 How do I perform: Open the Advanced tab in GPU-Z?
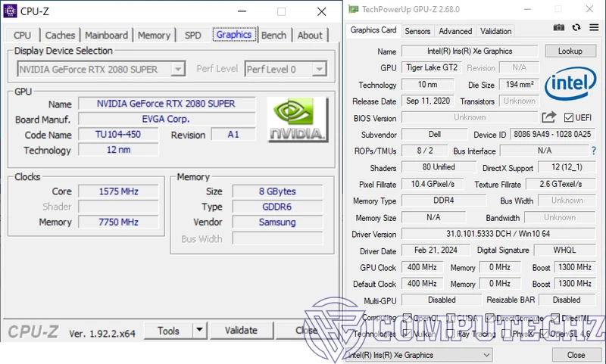point(455,31)
